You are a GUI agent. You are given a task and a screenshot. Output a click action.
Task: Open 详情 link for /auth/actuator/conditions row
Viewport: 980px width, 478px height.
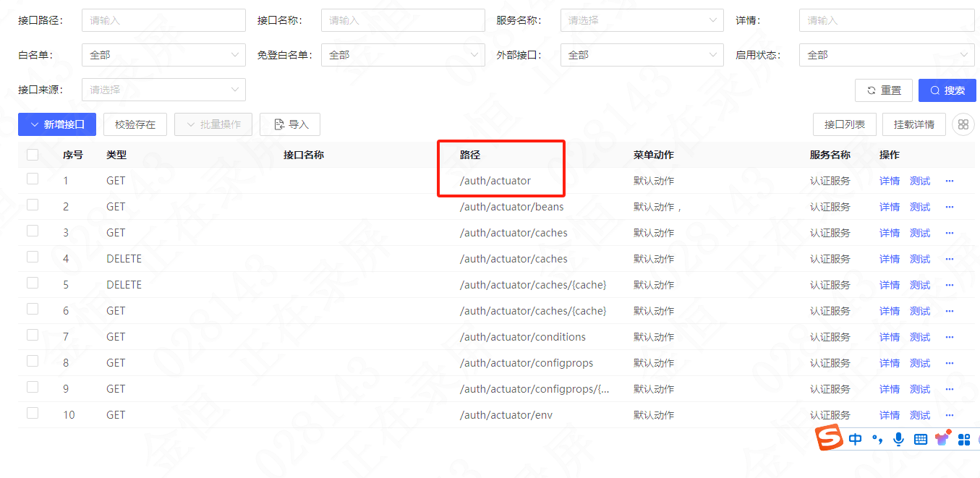click(x=890, y=337)
